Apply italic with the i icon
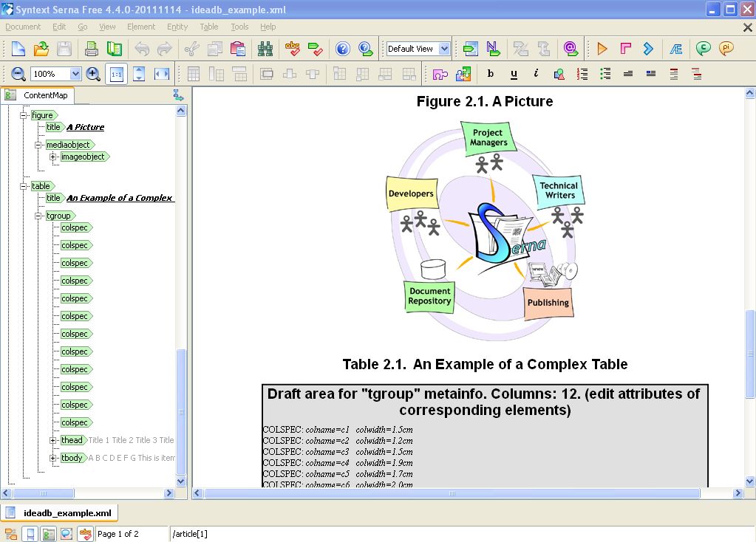Screen dimensions: 756x542 tap(536, 74)
